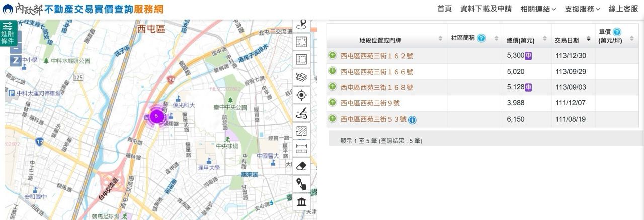Select the map pin pointer tool

(x=301, y=184)
